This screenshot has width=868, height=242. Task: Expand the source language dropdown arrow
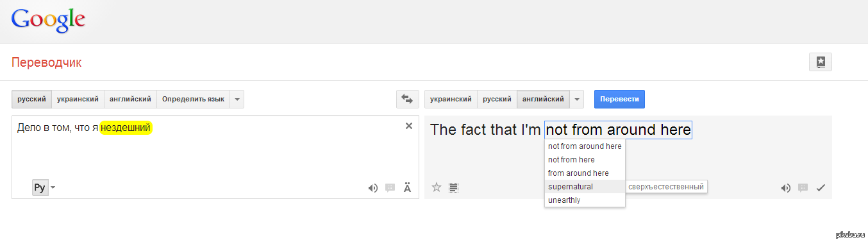[x=237, y=99]
